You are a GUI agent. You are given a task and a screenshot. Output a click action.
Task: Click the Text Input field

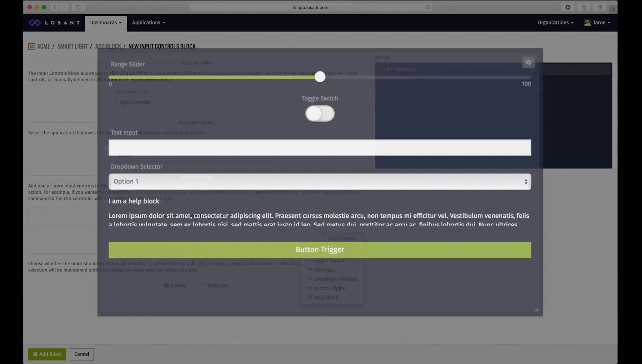(x=320, y=147)
